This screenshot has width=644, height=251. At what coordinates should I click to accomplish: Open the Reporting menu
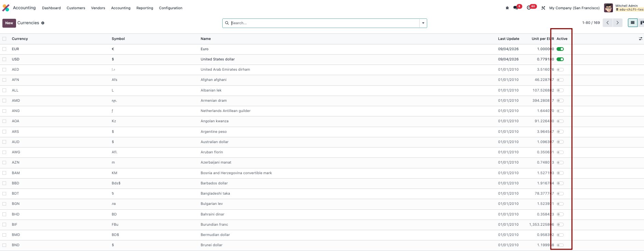pos(144,8)
